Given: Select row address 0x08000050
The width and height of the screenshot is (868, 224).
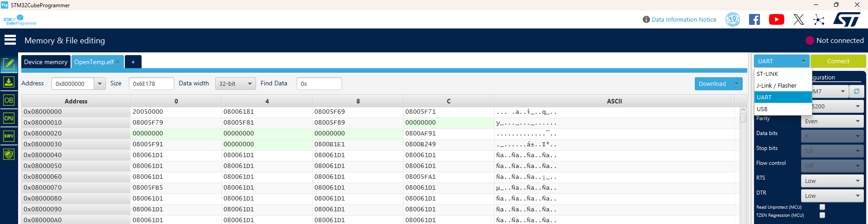Looking at the screenshot, I should (x=76, y=166).
